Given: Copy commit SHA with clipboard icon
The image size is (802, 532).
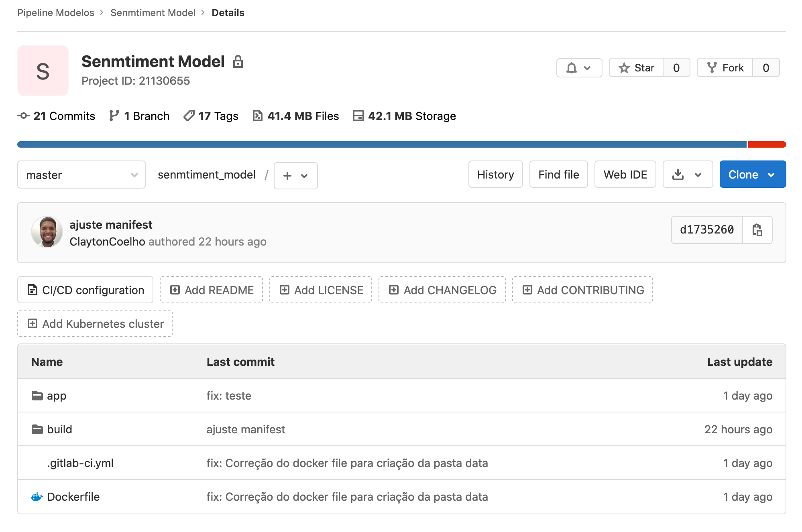Looking at the screenshot, I should pos(757,230).
